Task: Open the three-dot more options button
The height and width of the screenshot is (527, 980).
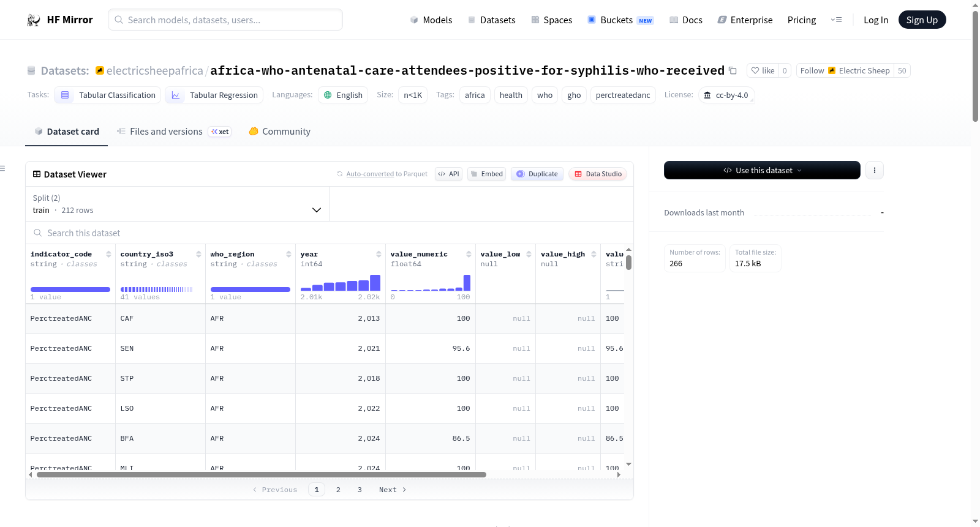Action: click(x=875, y=170)
